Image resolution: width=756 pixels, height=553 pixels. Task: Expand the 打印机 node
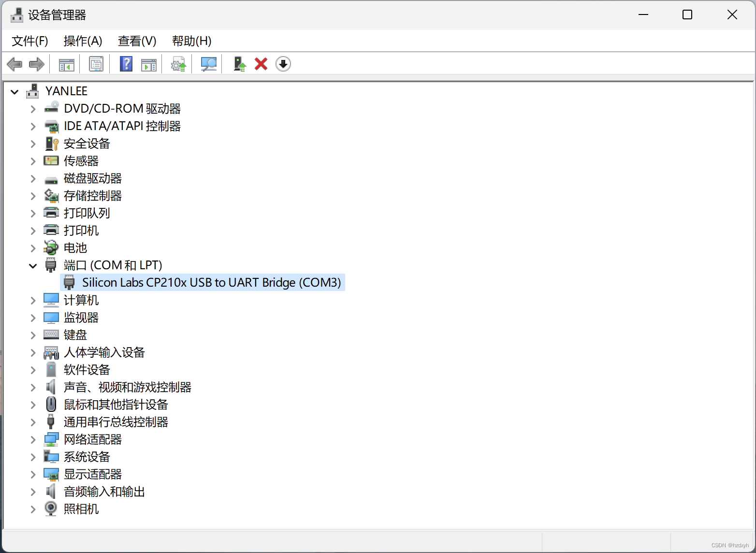click(x=33, y=231)
